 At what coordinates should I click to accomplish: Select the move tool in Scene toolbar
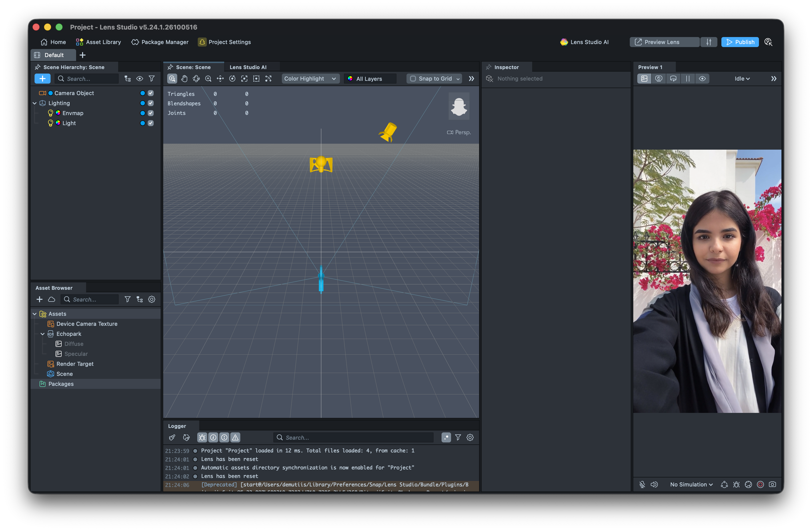click(221, 79)
